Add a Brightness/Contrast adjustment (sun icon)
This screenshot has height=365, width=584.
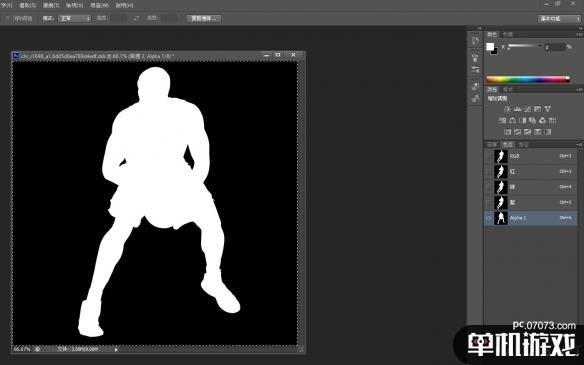pos(507,109)
